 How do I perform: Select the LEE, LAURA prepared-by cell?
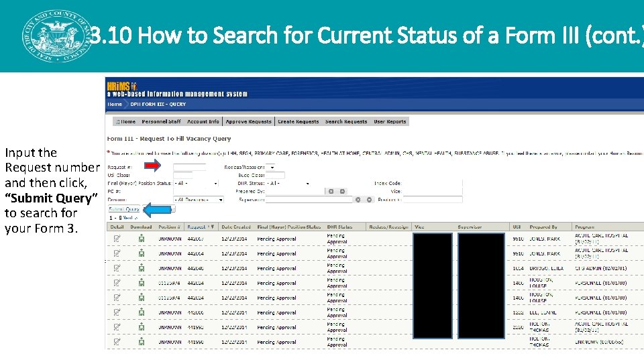tap(543, 313)
